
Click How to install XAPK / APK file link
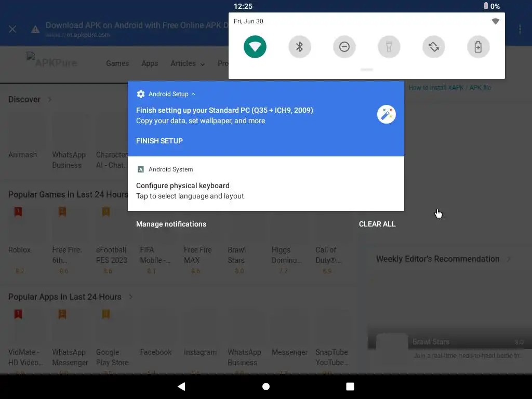tap(449, 87)
